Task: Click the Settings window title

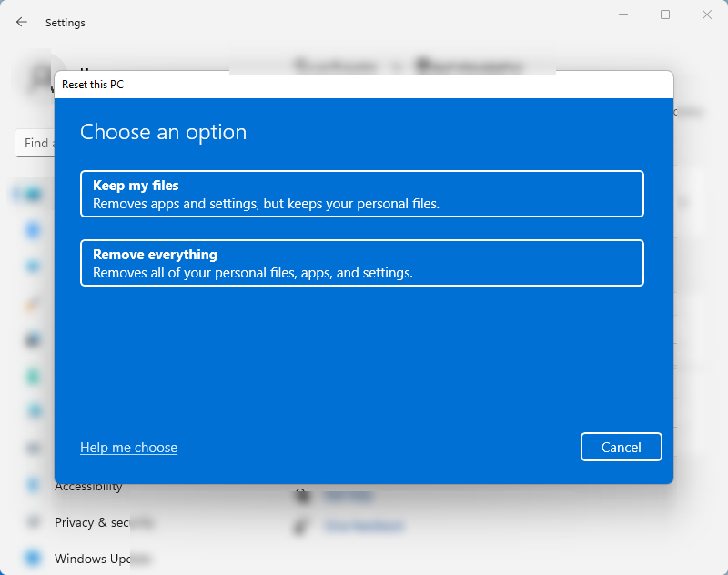Action: coord(65,22)
